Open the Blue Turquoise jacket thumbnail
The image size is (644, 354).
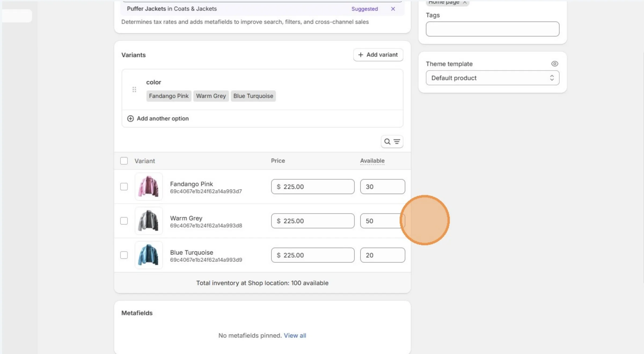tap(149, 255)
